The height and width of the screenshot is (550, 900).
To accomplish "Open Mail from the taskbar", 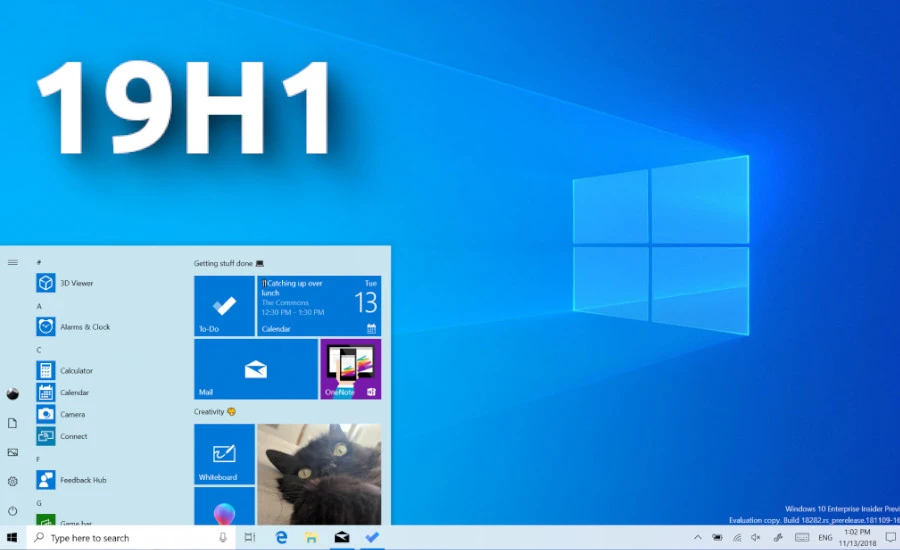I will (342, 538).
